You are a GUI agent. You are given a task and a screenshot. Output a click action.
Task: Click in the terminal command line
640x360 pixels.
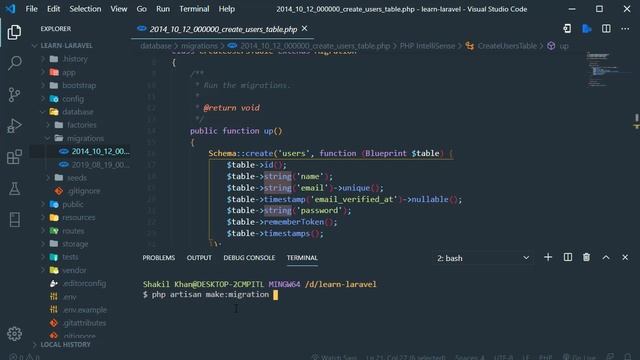210,294
